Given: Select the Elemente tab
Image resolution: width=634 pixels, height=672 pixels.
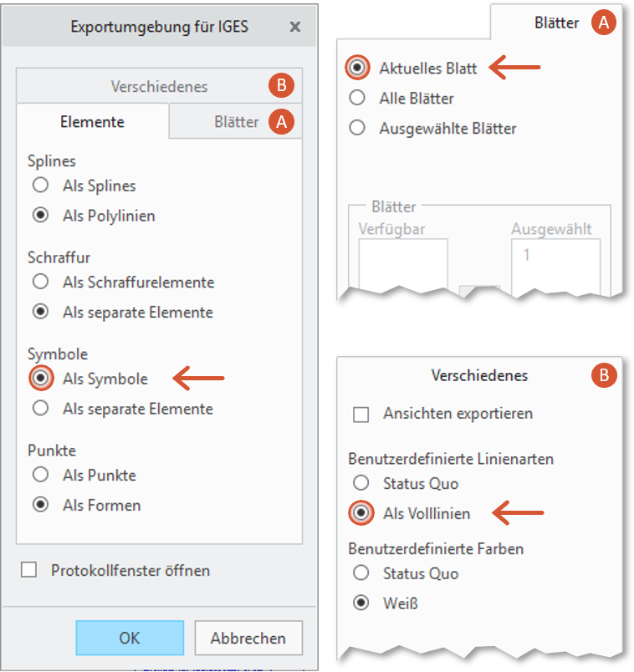Looking at the screenshot, I should point(92,122).
